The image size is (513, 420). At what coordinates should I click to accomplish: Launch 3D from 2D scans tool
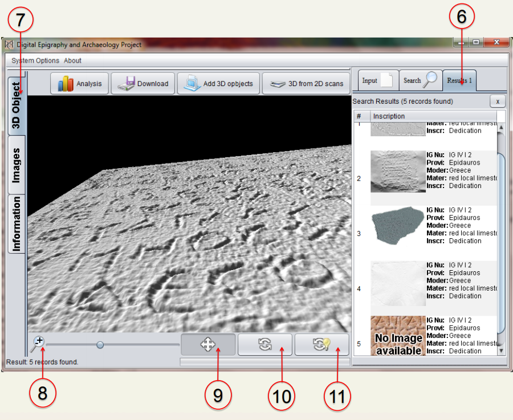307,84
